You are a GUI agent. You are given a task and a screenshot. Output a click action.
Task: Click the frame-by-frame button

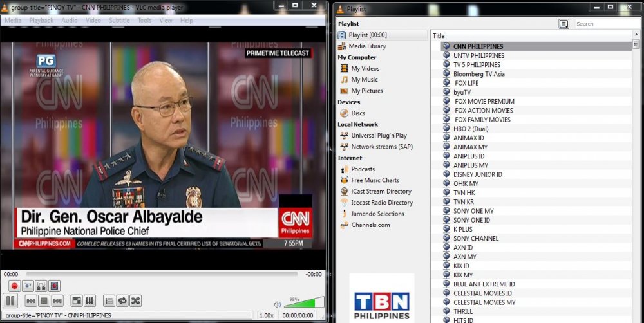(x=54, y=286)
